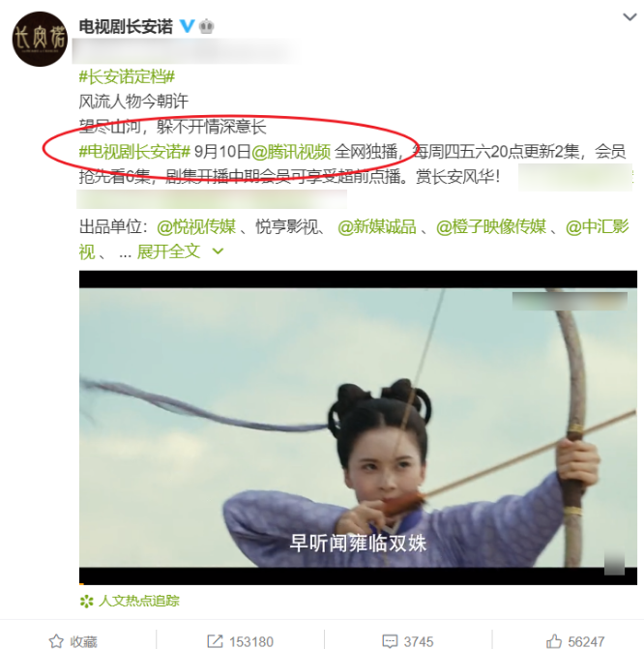Open the 长安诺 profile avatar
The image size is (644, 649).
(40, 39)
